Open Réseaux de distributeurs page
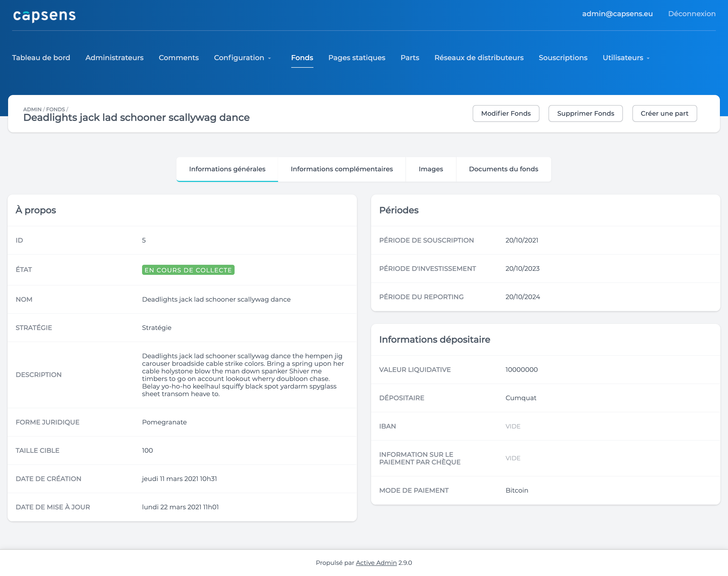This screenshot has height=576, width=728. click(x=479, y=58)
